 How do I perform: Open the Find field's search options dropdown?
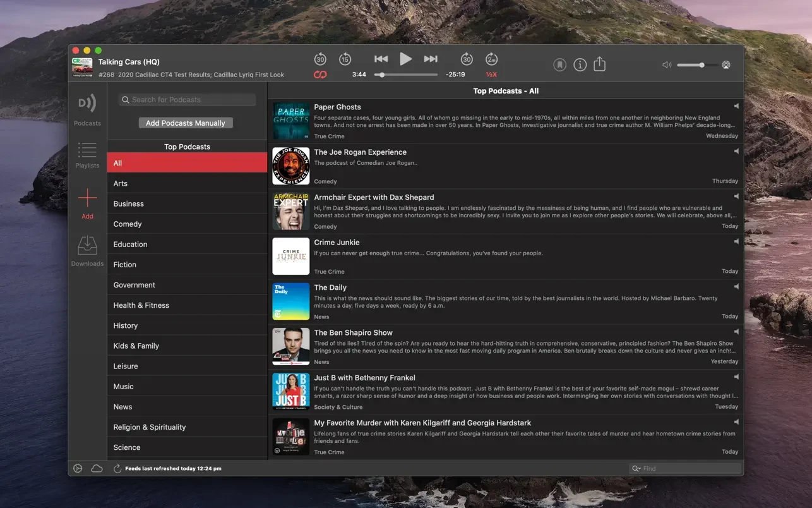point(636,469)
